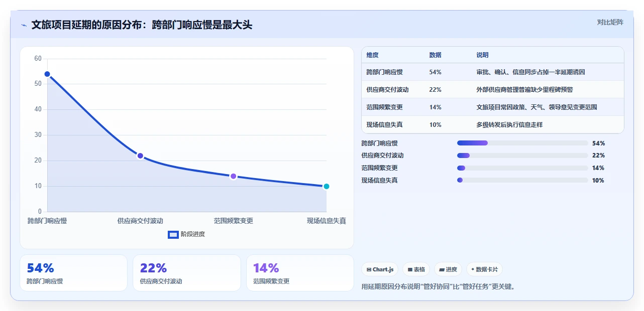This screenshot has height=311, width=644.
Task: Click the 数据卡片 chip icon
Action: [473, 269]
